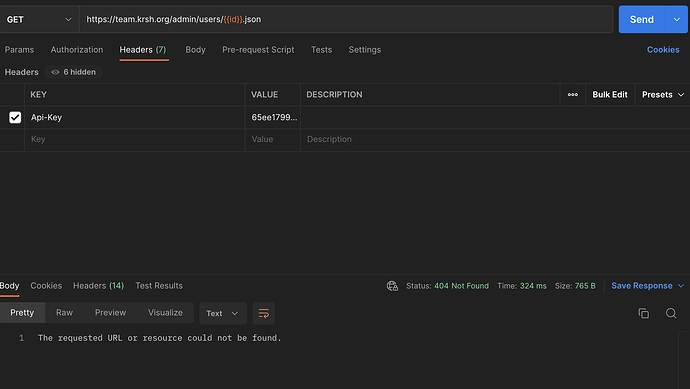The image size is (690, 389).
Task: Search the response with magnifier icon
Action: pos(671,313)
